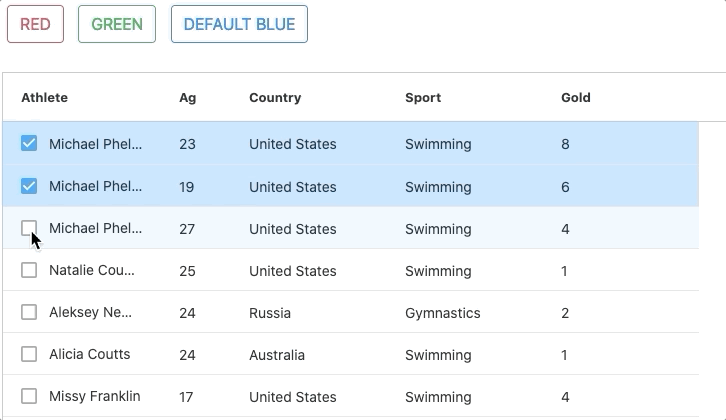The width and height of the screenshot is (726, 420).
Task: Select the DEFAULT BLUE button
Action: pyautogui.click(x=239, y=25)
